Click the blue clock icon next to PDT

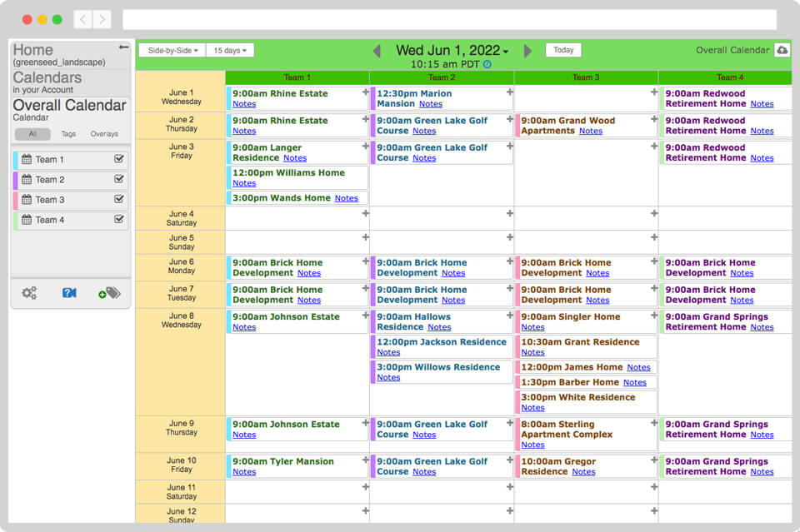point(487,64)
